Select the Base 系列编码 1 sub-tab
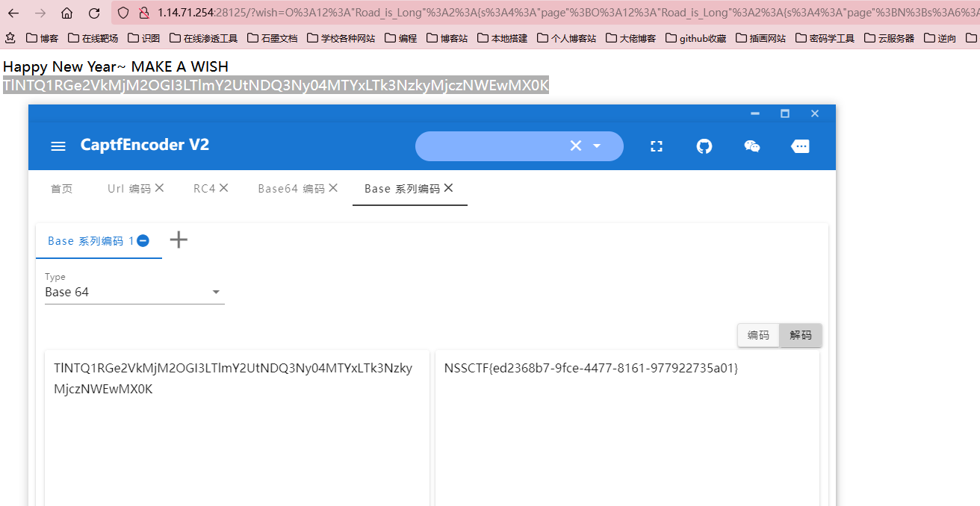980x506 pixels. pyautogui.click(x=90, y=241)
